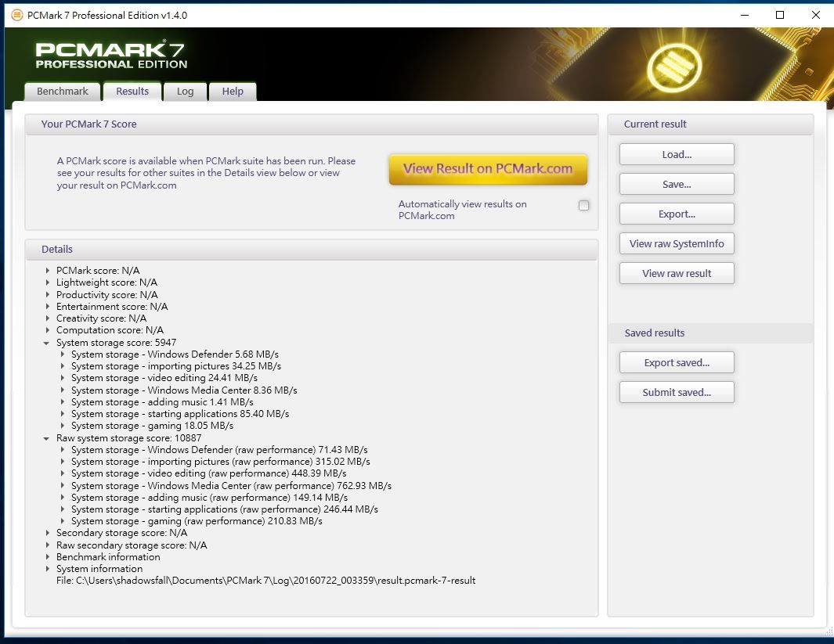Expand gaming raw performance 210.83 MB/s

(62, 521)
